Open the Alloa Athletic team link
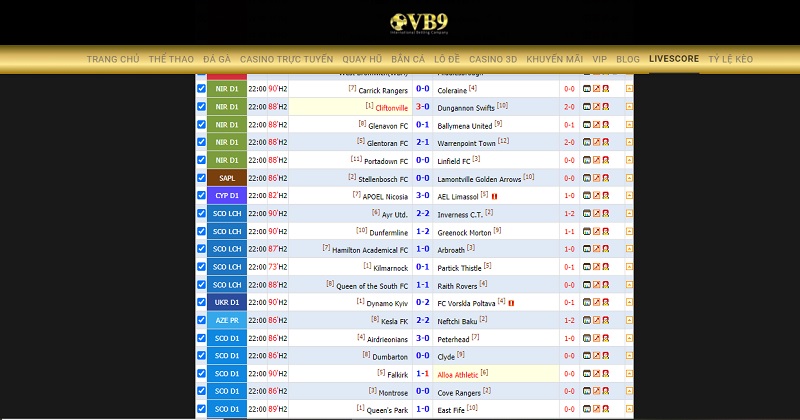The width and height of the screenshot is (800, 420). (x=458, y=375)
